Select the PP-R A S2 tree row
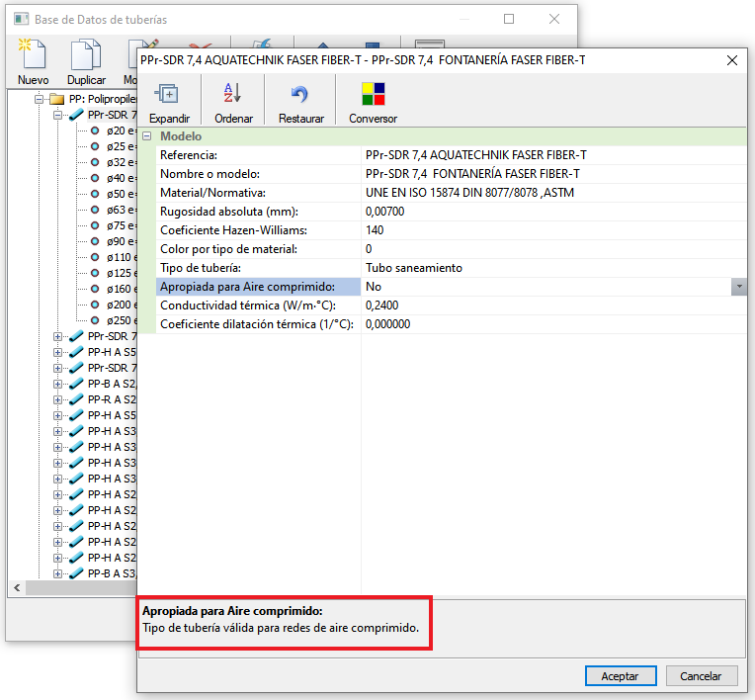This screenshot has height=700, width=755. coord(103,399)
